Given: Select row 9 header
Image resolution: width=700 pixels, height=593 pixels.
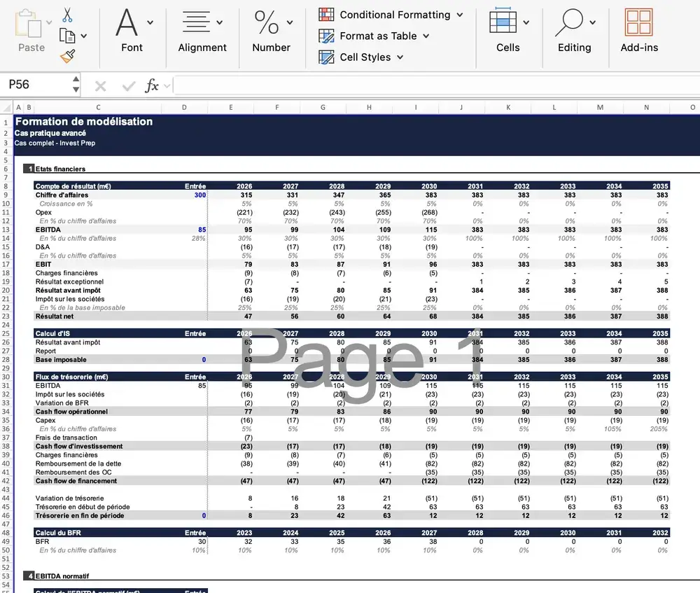Looking at the screenshot, I should pyautogui.click(x=6, y=195).
